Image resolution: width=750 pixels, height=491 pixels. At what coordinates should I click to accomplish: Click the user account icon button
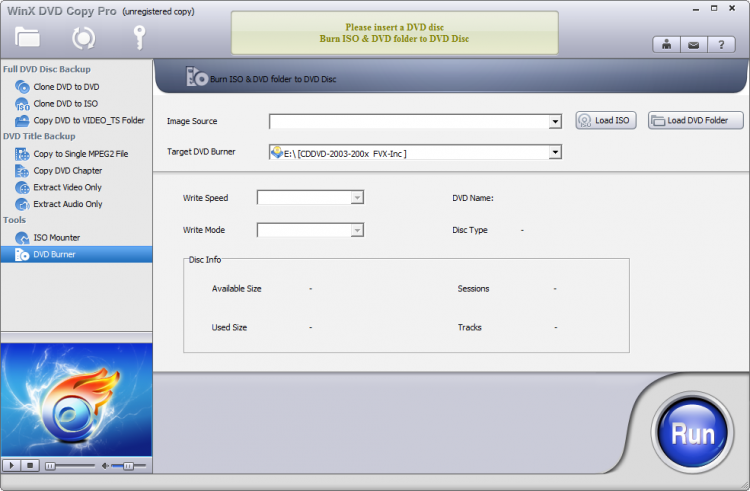pos(666,45)
